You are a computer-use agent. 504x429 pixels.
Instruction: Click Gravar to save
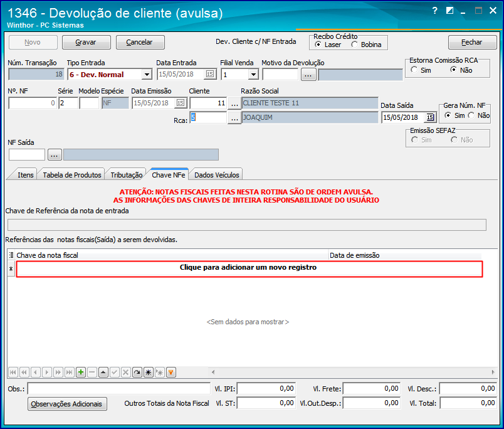(x=86, y=42)
